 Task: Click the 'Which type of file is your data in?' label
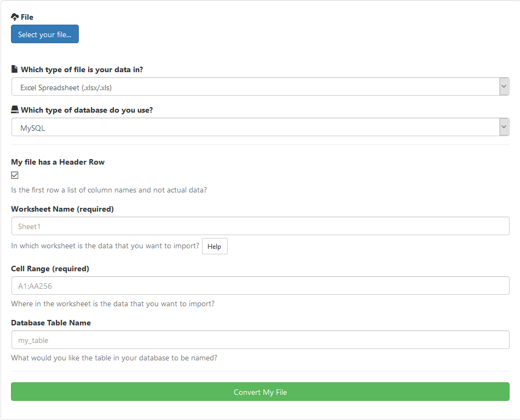(82, 69)
